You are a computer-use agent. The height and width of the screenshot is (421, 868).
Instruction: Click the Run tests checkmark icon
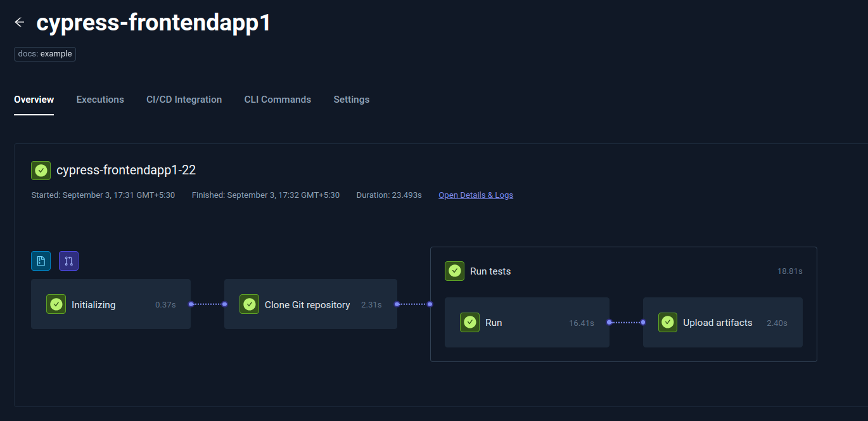pyautogui.click(x=454, y=271)
